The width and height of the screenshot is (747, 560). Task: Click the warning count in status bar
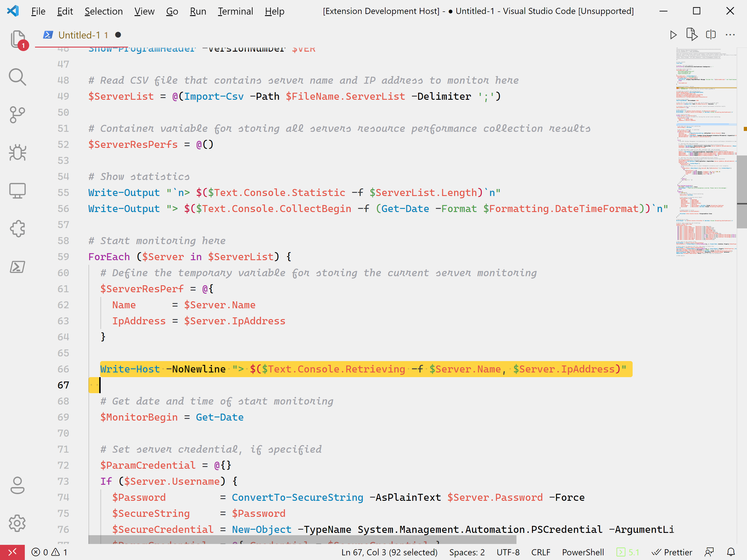[x=60, y=552]
